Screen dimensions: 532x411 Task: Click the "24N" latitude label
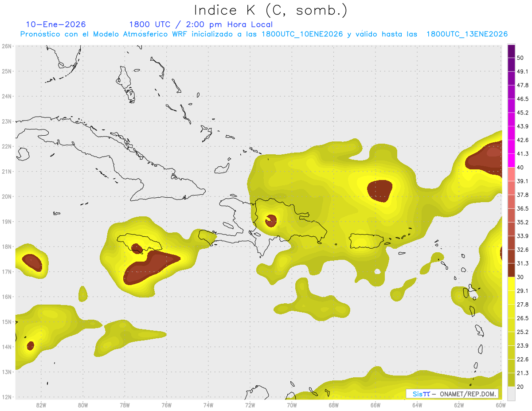coord(7,96)
